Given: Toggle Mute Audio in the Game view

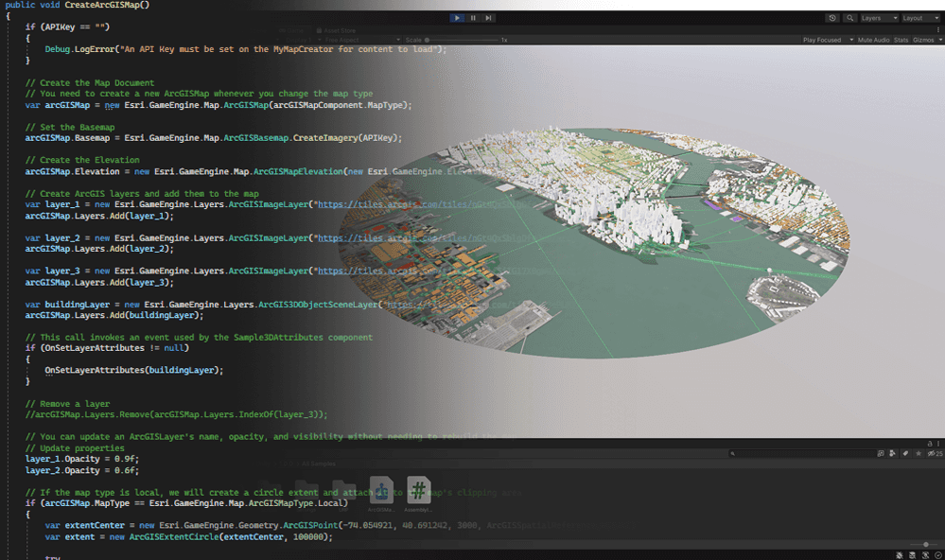Looking at the screenshot, I should click(874, 40).
